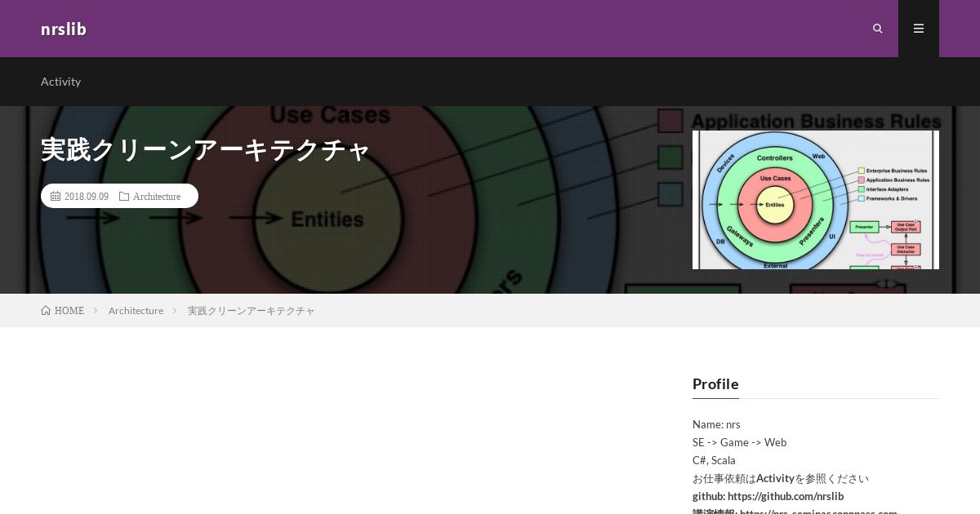Click the calendar icon beside 2018.09.09
This screenshot has width=980, height=514.
[x=56, y=197]
